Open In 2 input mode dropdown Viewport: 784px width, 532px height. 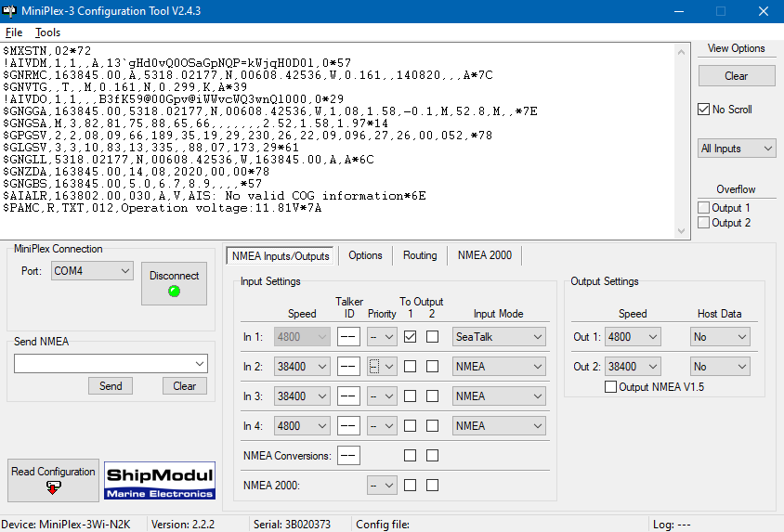(499, 367)
